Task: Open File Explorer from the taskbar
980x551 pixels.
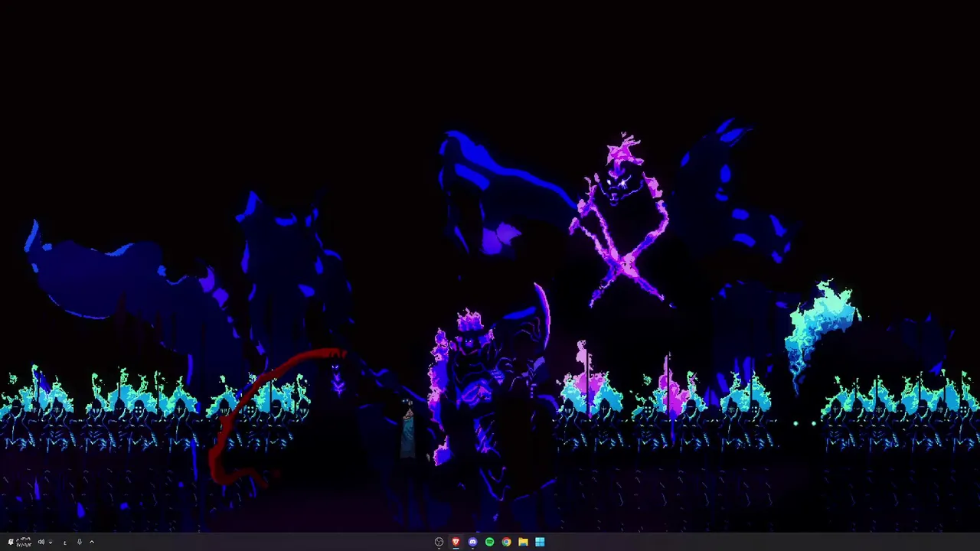Action: point(523,542)
